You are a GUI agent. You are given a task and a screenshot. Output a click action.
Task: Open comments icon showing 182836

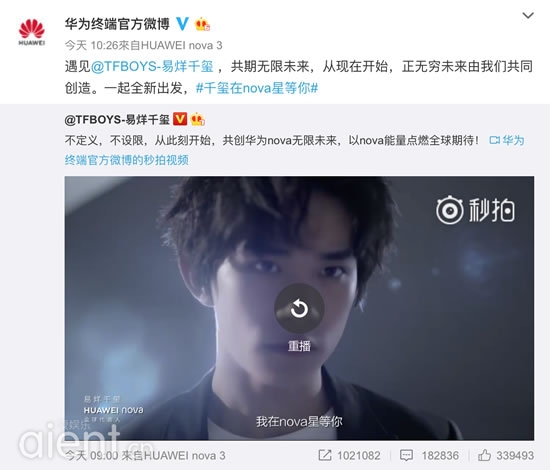[x=429, y=455]
